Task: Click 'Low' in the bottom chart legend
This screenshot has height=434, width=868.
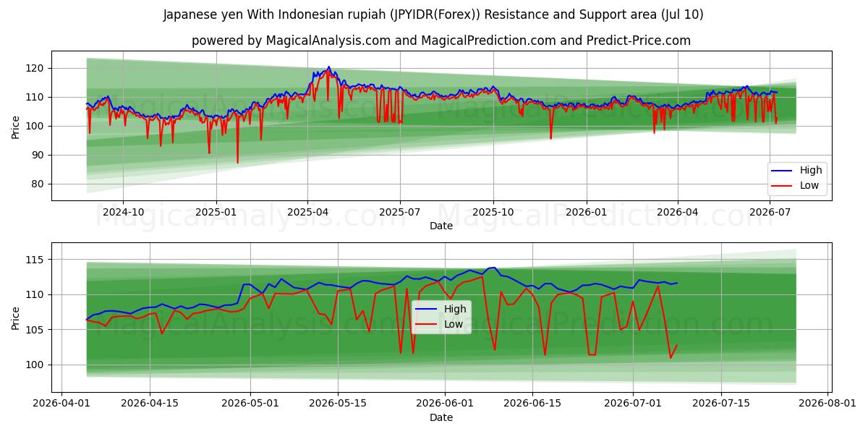Action: pos(454,324)
